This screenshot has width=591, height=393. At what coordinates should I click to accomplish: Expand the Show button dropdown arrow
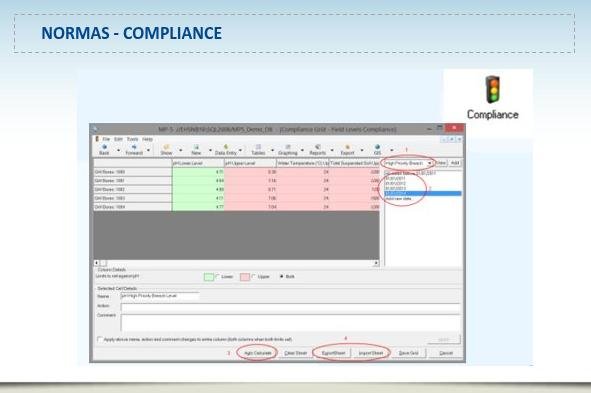tap(180, 150)
